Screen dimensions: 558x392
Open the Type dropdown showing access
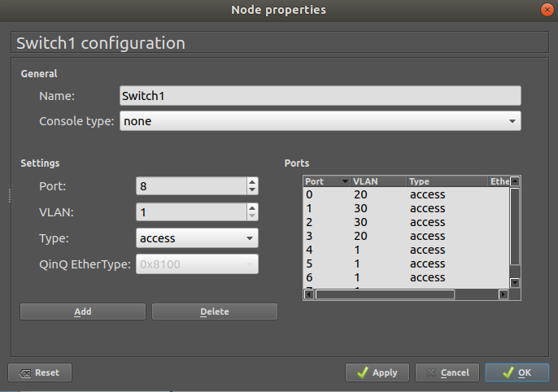[x=197, y=238]
